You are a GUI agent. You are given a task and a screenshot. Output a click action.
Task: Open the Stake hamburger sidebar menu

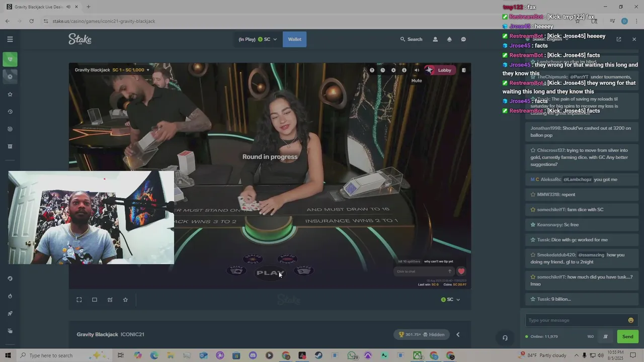click(x=10, y=39)
